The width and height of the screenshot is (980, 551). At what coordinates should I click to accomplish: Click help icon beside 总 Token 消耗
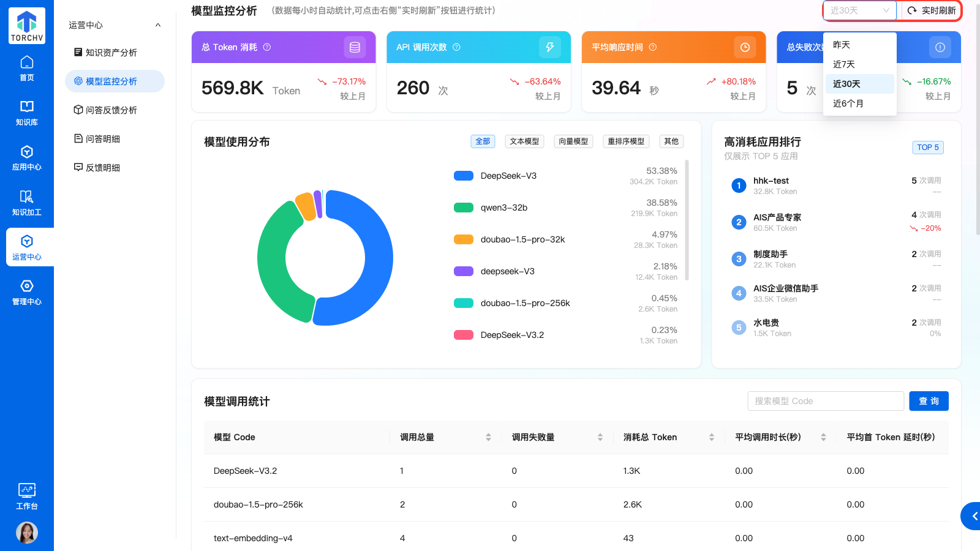coord(267,47)
